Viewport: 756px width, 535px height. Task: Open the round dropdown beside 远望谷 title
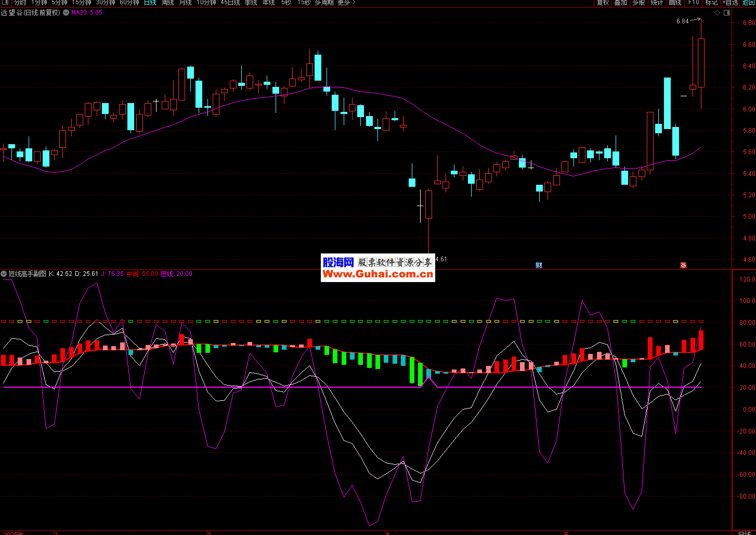(x=66, y=12)
